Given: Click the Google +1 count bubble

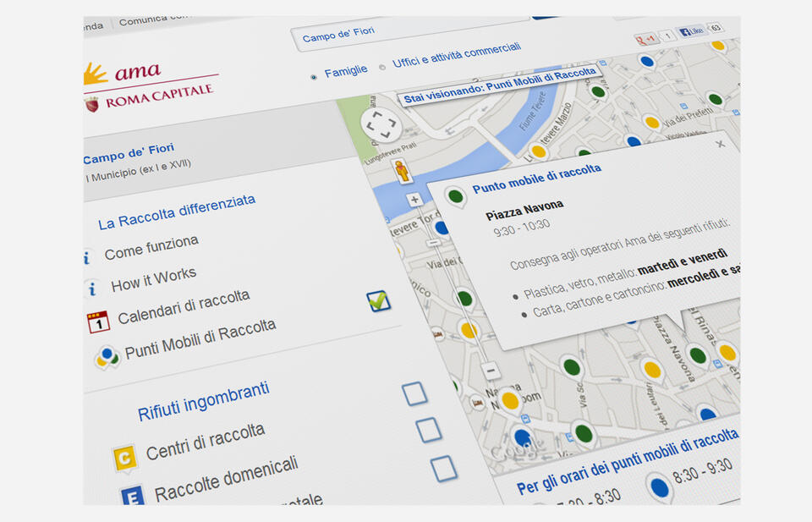Looking at the screenshot, I should (667, 36).
